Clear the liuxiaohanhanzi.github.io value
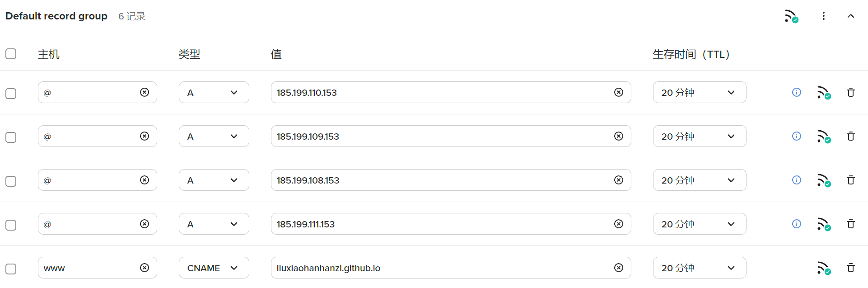The width and height of the screenshot is (868, 288). tap(619, 268)
